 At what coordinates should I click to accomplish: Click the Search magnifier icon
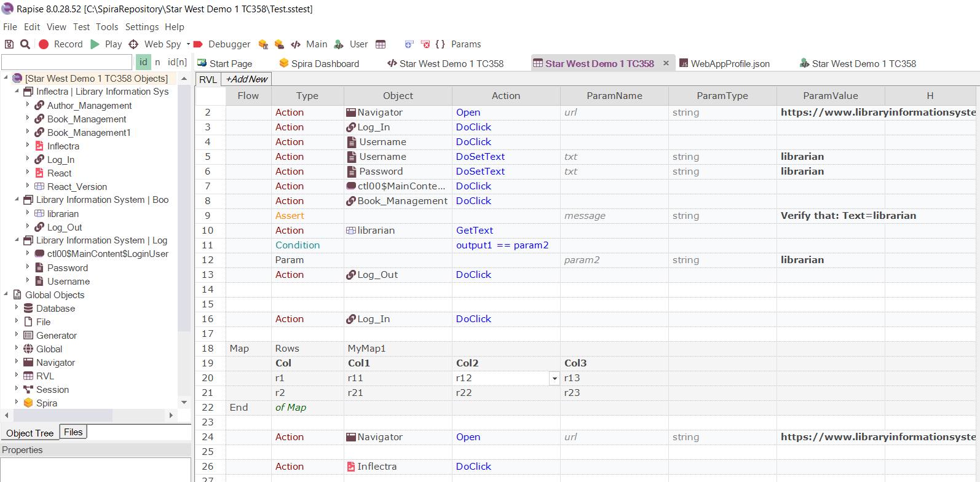pos(25,44)
